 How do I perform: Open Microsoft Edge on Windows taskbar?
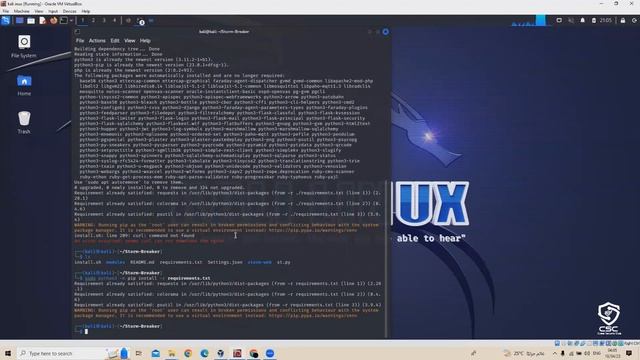click(x=204, y=353)
